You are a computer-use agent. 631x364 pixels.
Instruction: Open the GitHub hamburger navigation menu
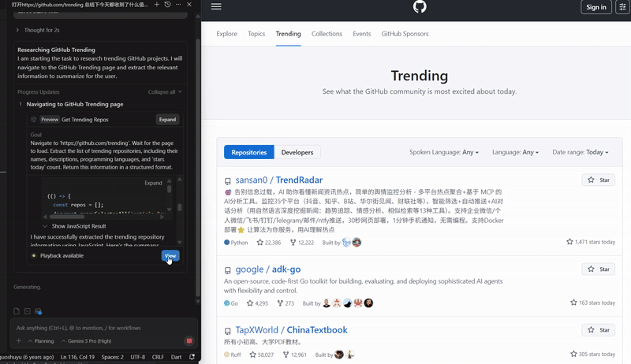click(x=216, y=6)
